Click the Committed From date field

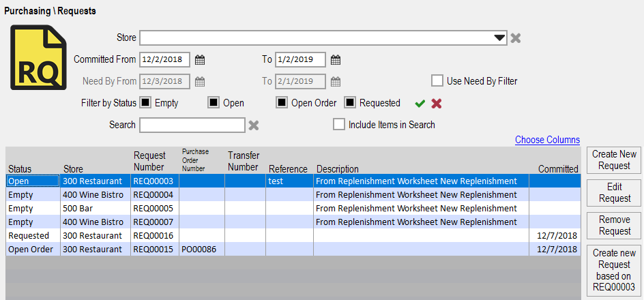pyautogui.click(x=164, y=59)
